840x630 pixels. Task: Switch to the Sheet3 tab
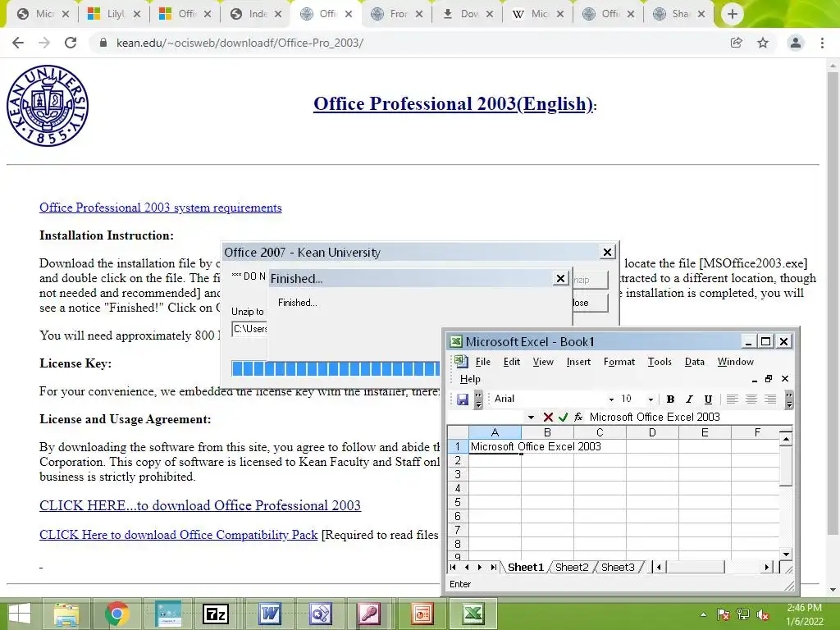tap(618, 568)
